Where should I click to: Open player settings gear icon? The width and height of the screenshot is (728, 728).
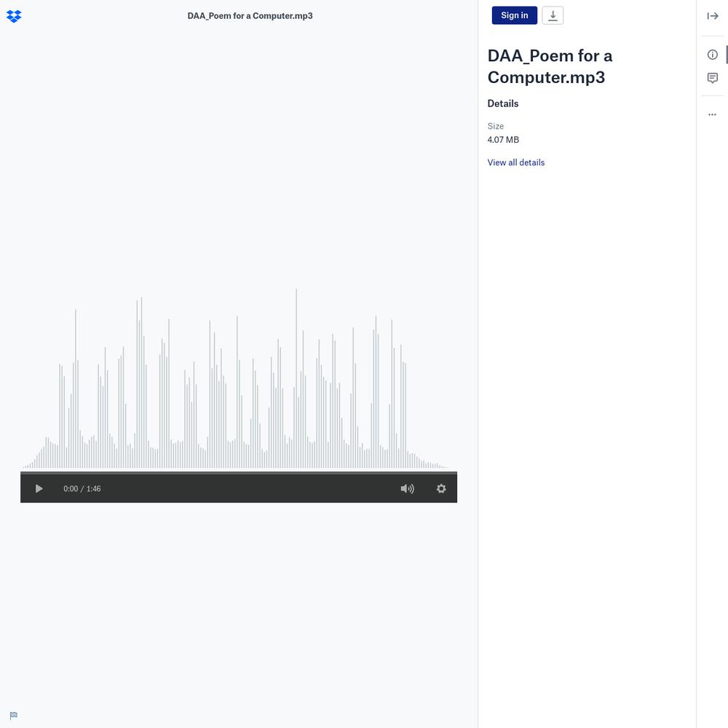(441, 488)
